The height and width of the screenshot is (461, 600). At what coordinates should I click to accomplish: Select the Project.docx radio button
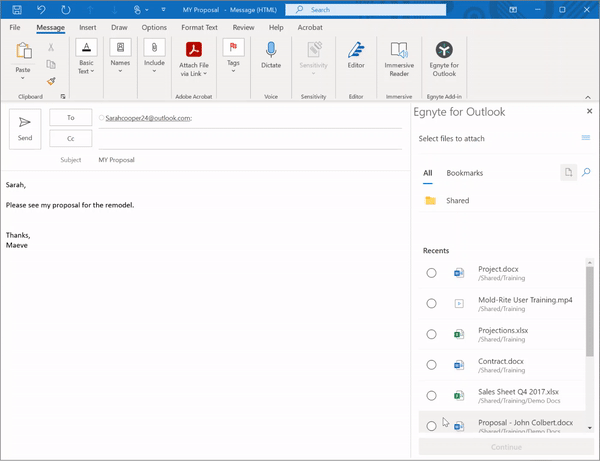431,273
